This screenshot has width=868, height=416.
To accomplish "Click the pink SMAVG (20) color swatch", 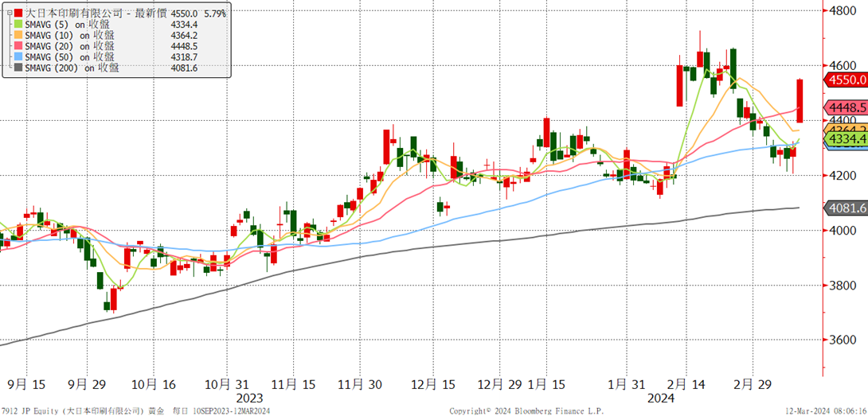I will (19, 46).
